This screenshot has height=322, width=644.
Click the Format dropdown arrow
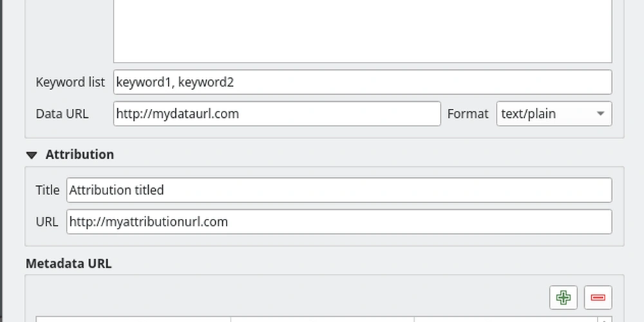[x=600, y=114]
